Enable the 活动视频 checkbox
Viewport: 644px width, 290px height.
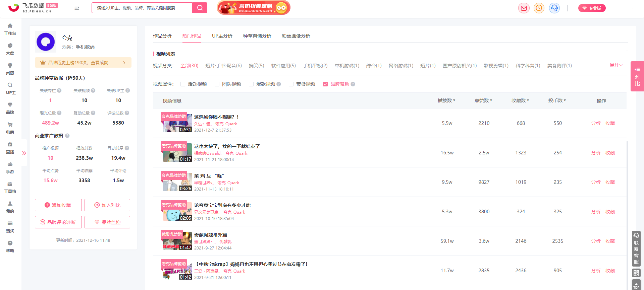point(183,84)
